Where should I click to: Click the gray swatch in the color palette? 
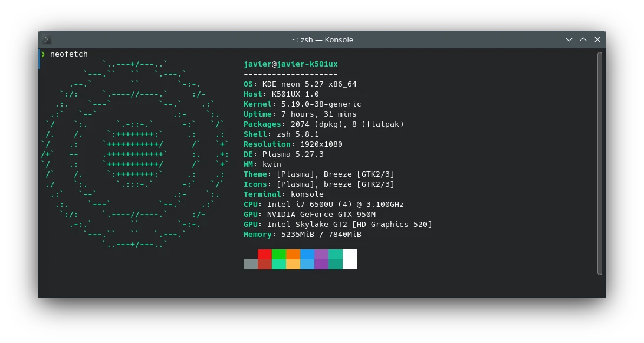pos(251,264)
